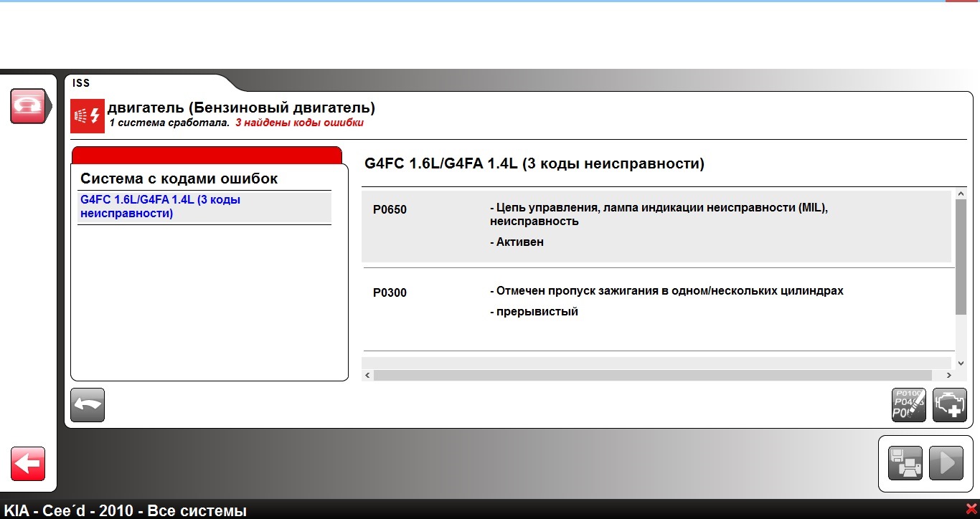Click the print report icon
Viewport: 980px width, 519px height.
(905, 463)
